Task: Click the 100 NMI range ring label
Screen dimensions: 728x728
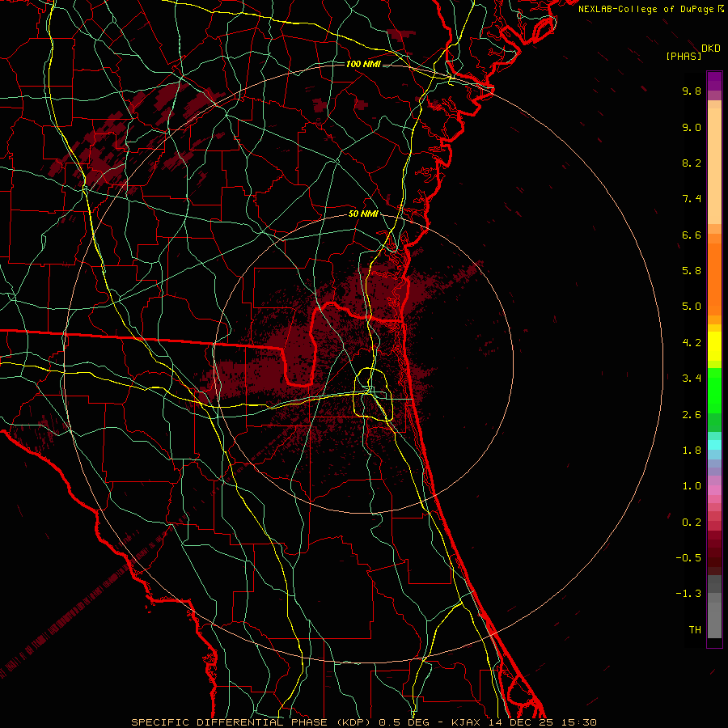Action: 363,64
